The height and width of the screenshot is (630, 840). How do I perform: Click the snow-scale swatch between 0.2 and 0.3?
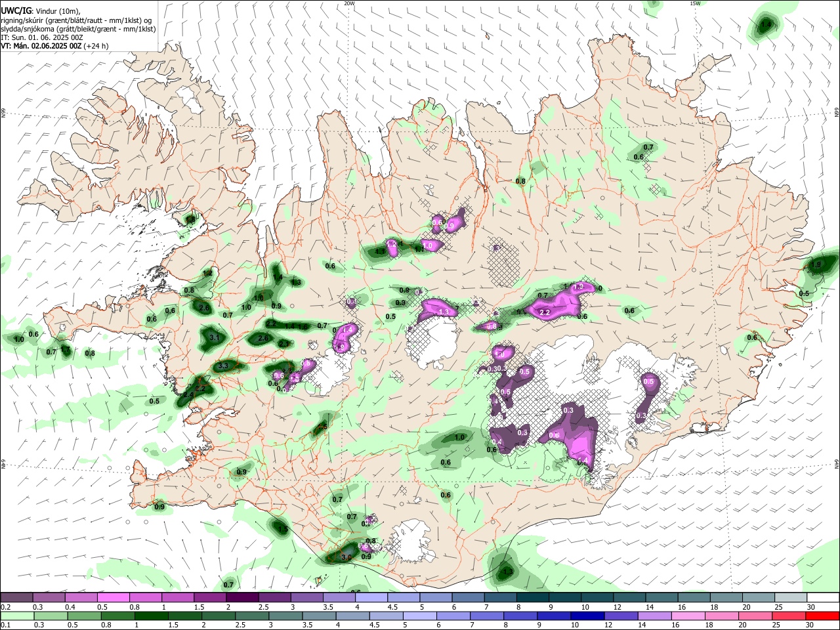point(16,597)
